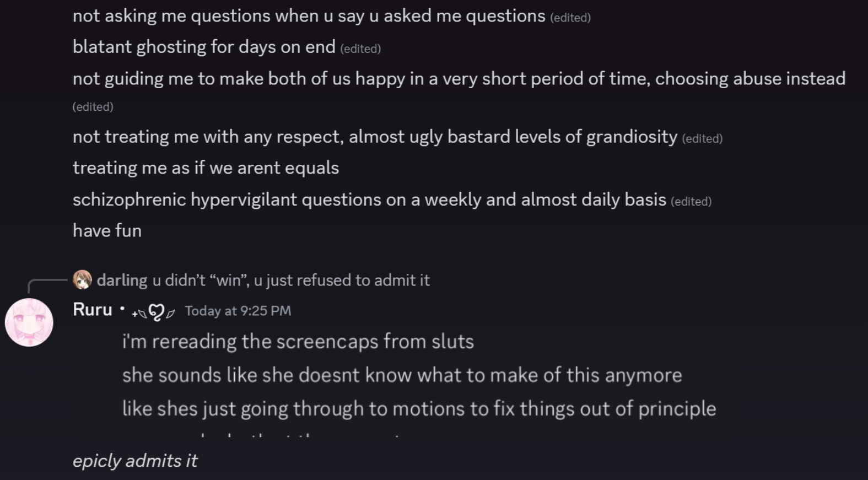
Task: Click the italic 'epicly admits it' message
Action: (135, 461)
